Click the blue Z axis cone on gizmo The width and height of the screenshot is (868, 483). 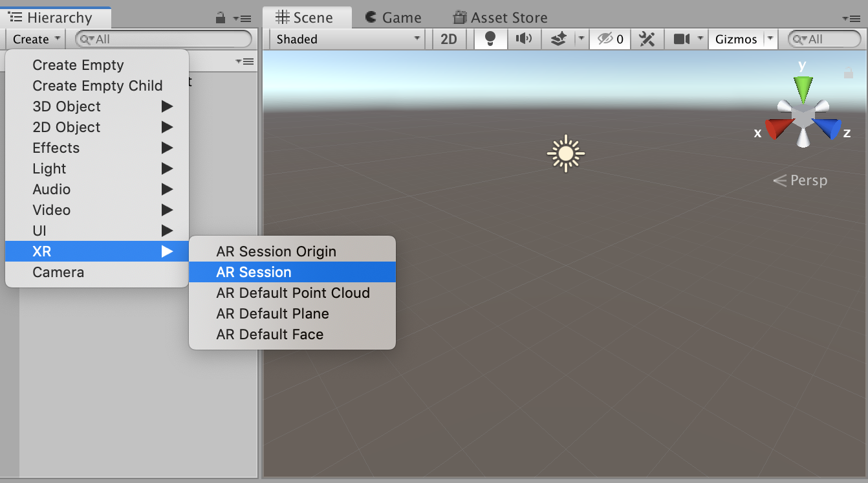[829, 128]
